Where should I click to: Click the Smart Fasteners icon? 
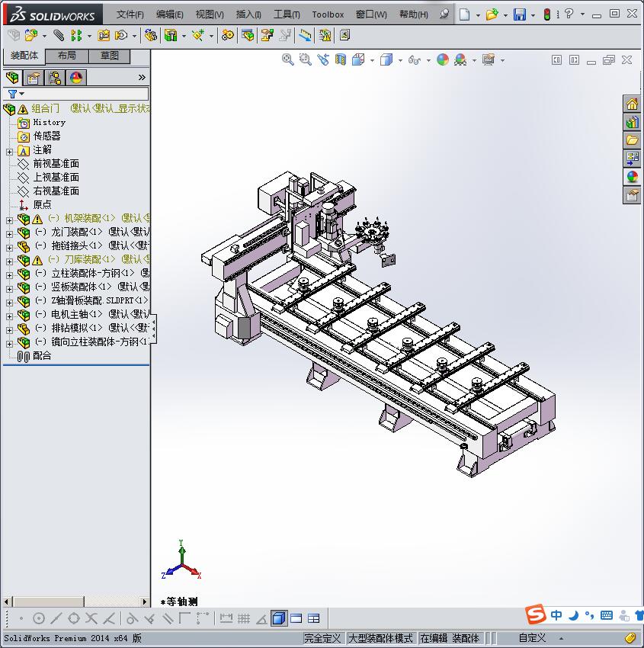coord(104,36)
